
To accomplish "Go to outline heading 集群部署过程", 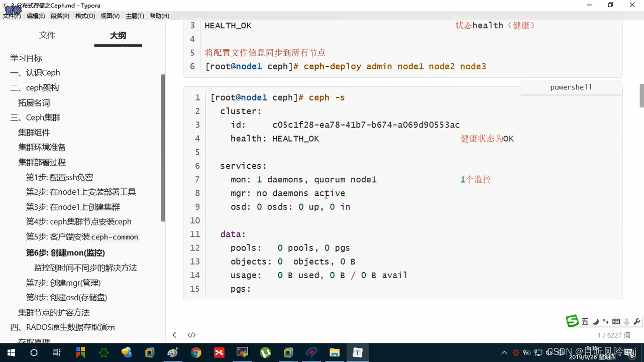I will coord(42,162).
